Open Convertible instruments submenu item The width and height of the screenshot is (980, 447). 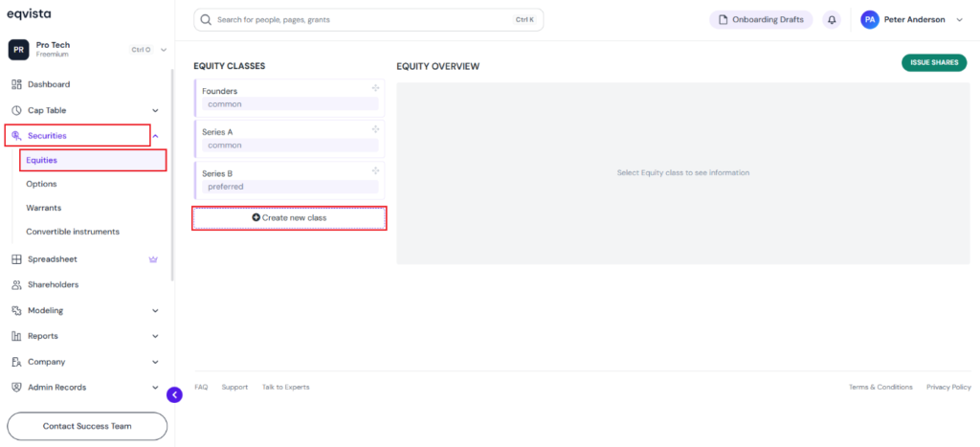tap(73, 232)
